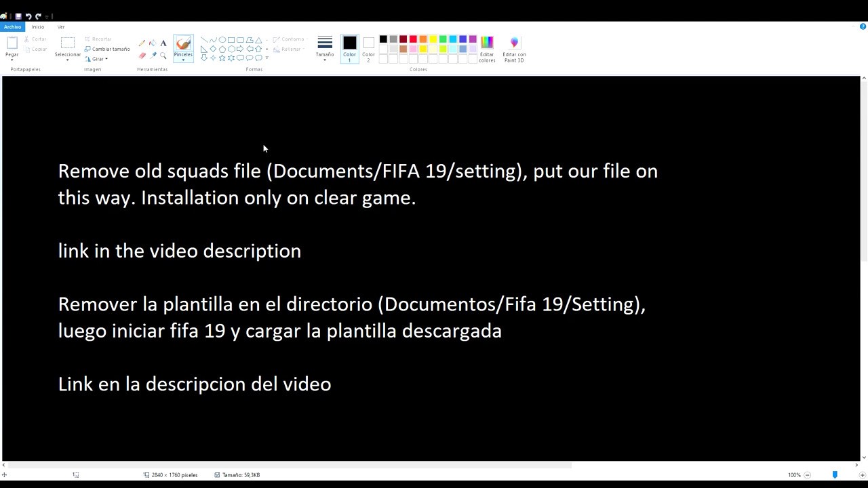This screenshot has width=868, height=488.
Task: Pick the yellow color swatch
Action: 433,39
